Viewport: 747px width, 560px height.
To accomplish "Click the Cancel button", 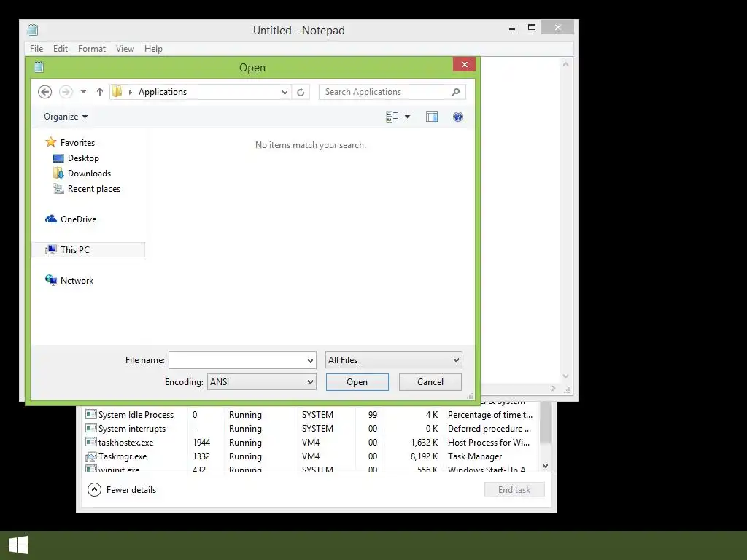I will pyautogui.click(x=430, y=382).
